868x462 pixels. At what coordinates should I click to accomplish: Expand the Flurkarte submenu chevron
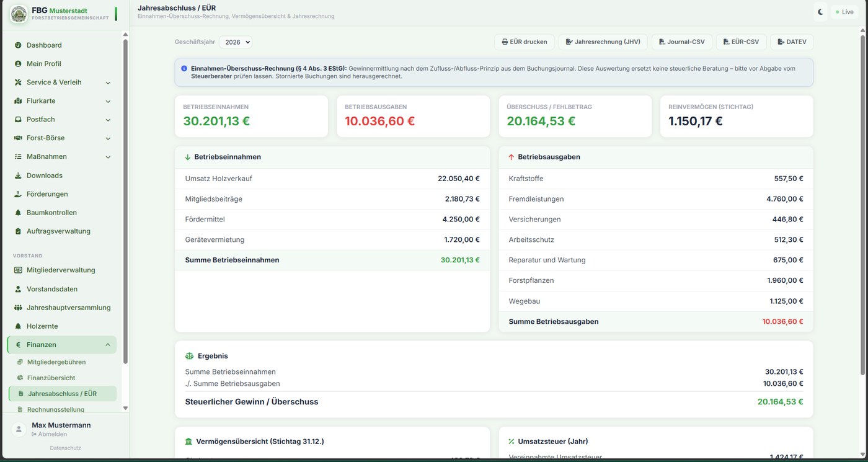108,101
